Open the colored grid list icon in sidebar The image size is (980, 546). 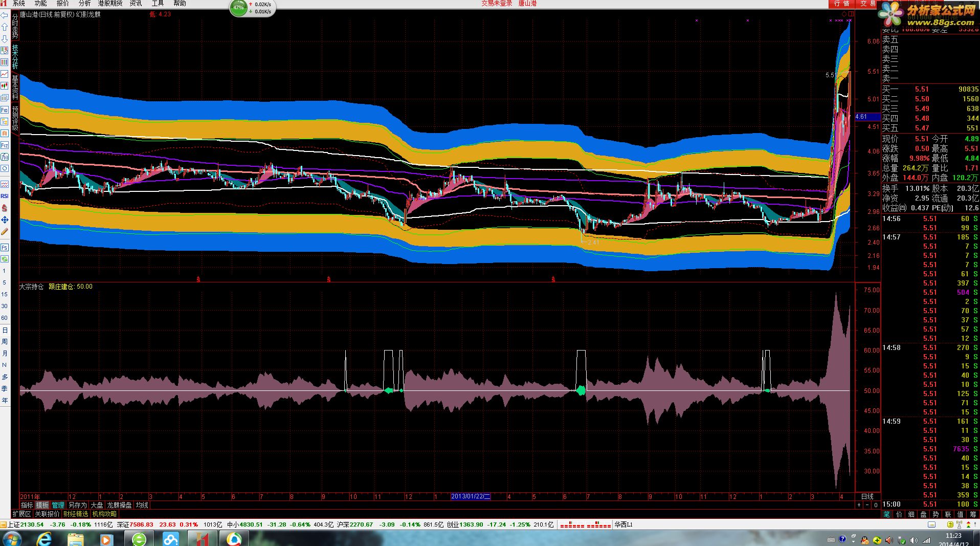click(x=5, y=62)
